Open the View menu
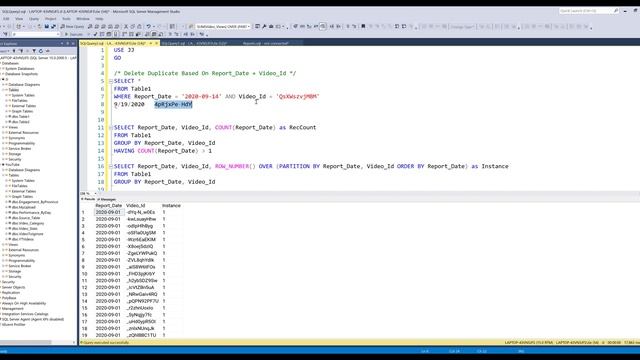The width and height of the screenshot is (640, 360). point(19,19)
